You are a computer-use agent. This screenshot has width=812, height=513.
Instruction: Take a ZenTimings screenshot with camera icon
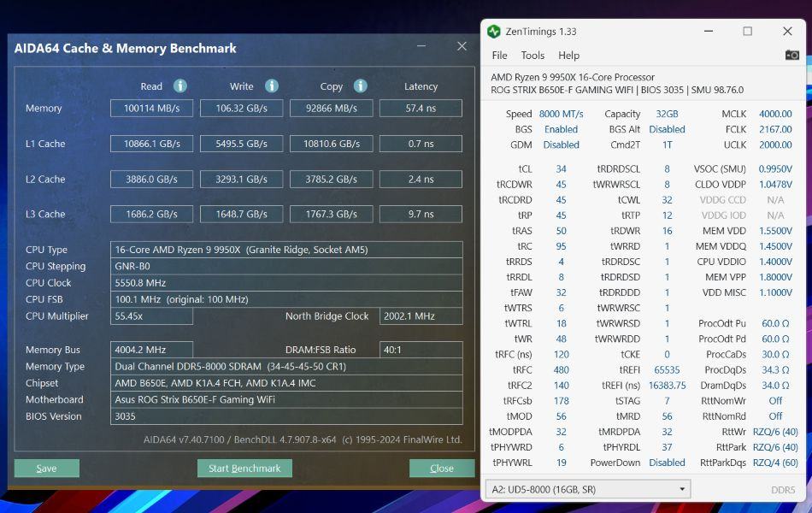(x=791, y=55)
